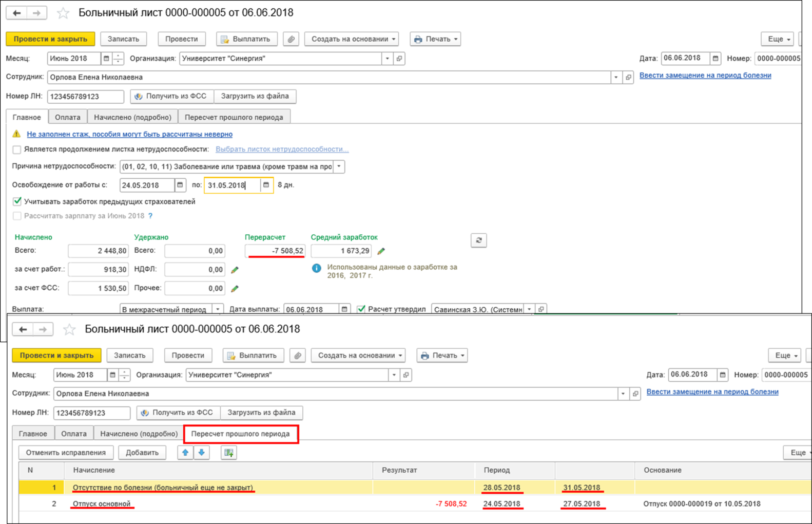Click forward arrow in upper window
This screenshot has width=812, height=524.
[x=36, y=13]
